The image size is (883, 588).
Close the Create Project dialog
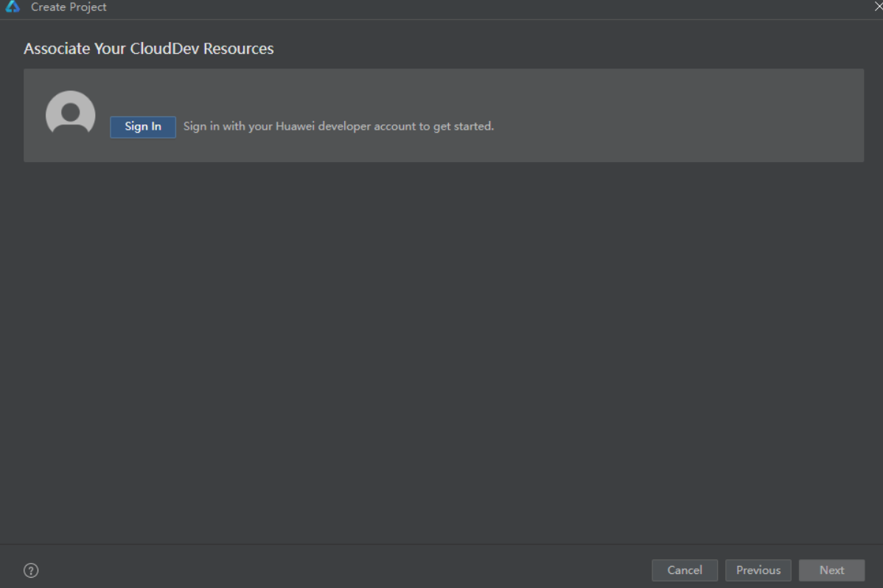[877, 6]
